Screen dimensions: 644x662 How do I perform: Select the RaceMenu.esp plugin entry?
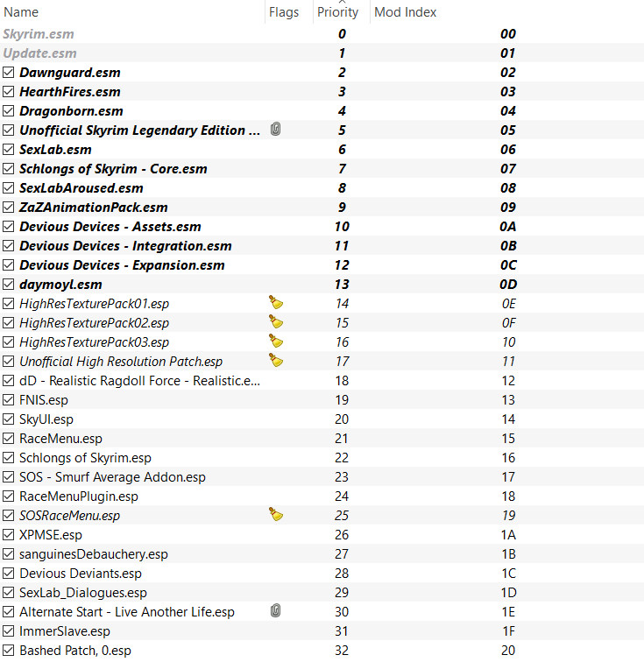pos(60,439)
